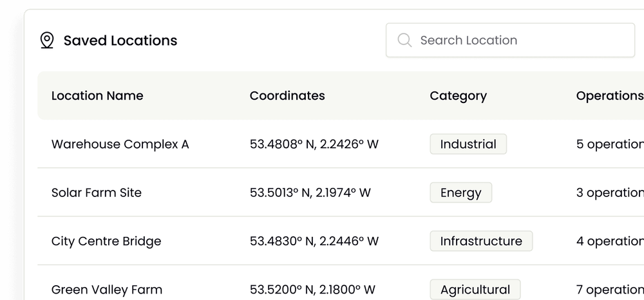Open the Solar Farm Site location

click(x=97, y=192)
